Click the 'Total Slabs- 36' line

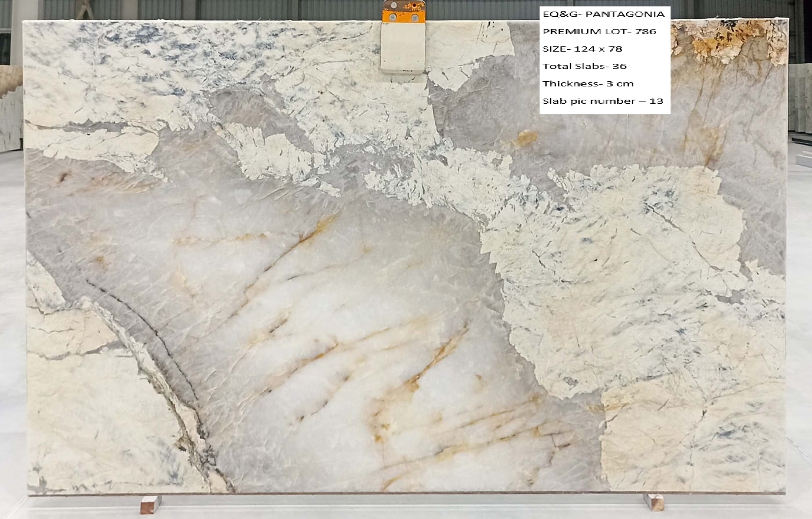click(x=584, y=66)
